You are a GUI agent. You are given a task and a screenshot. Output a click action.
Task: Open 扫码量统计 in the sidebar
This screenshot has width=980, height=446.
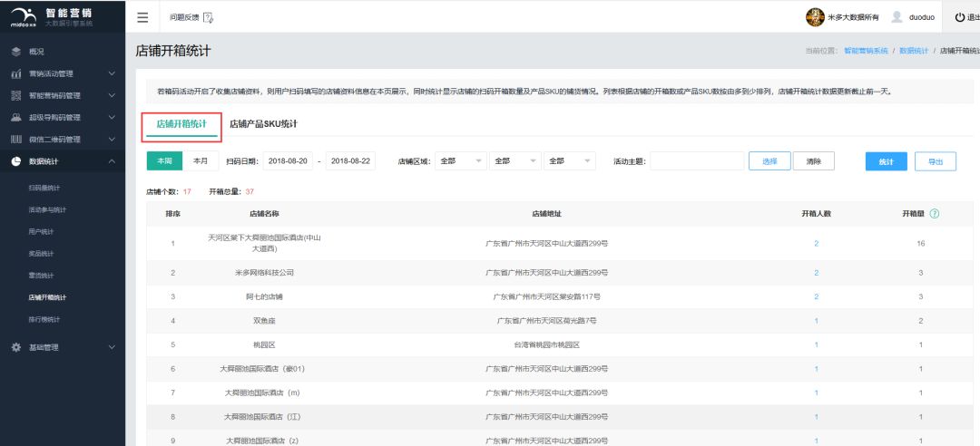[x=44, y=188]
